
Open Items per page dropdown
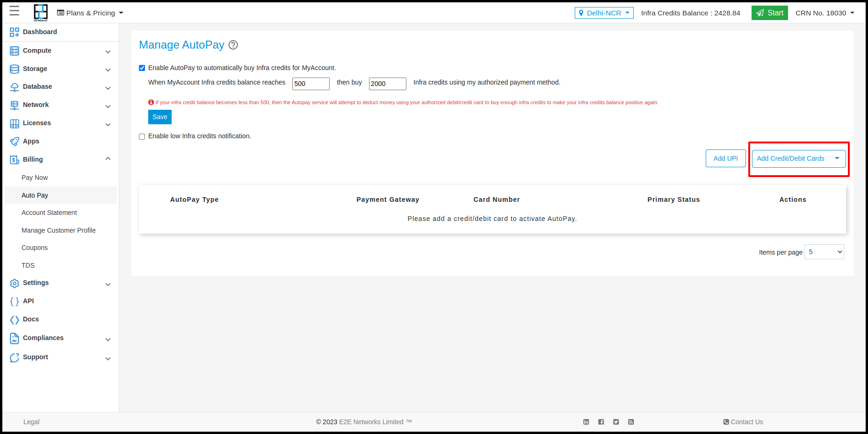(x=824, y=252)
